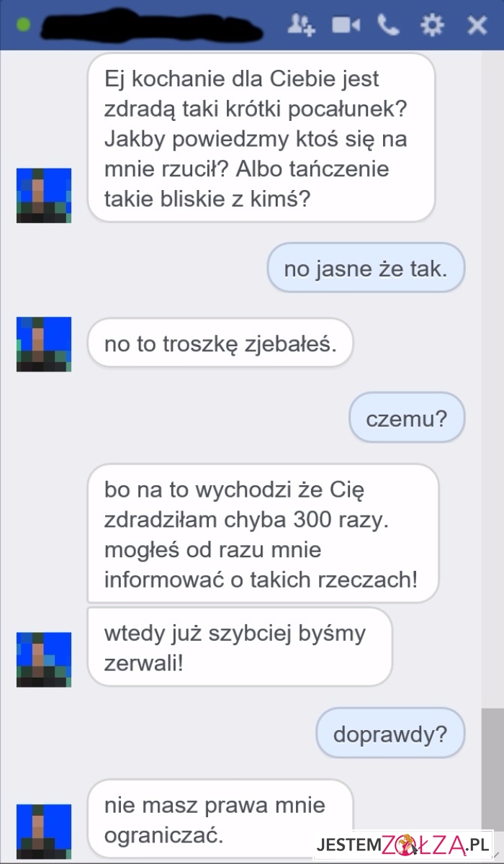Click avatar next to 'no to troszkę zjebałeś'

(44, 344)
